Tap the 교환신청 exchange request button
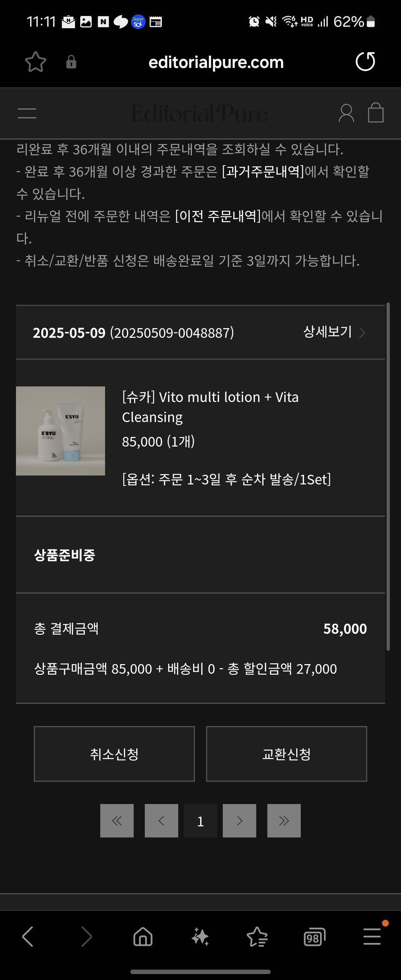 click(286, 754)
